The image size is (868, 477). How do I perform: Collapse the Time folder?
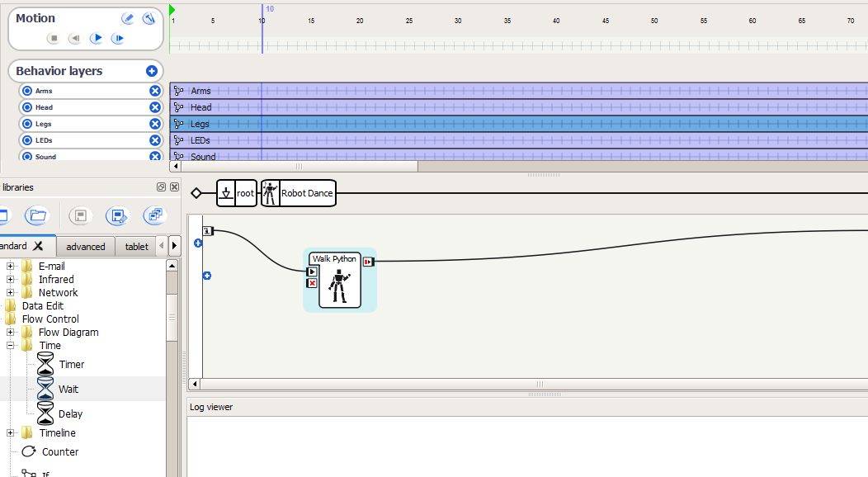coord(11,346)
